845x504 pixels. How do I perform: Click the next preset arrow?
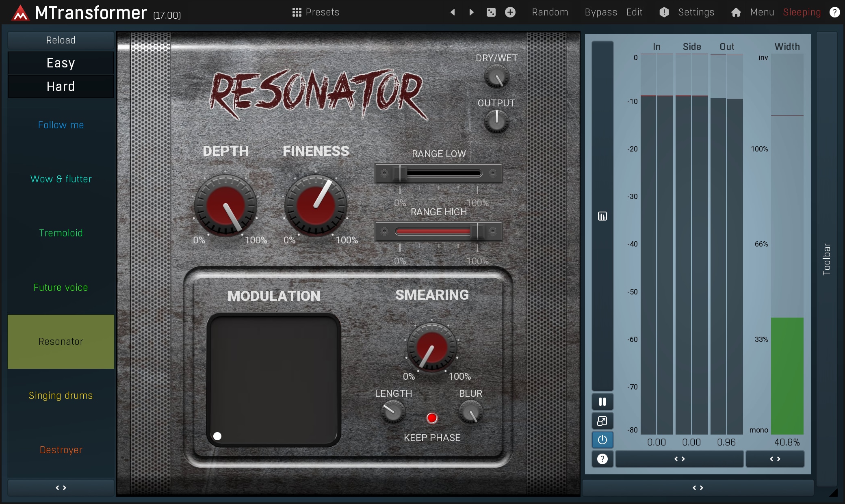471,12
